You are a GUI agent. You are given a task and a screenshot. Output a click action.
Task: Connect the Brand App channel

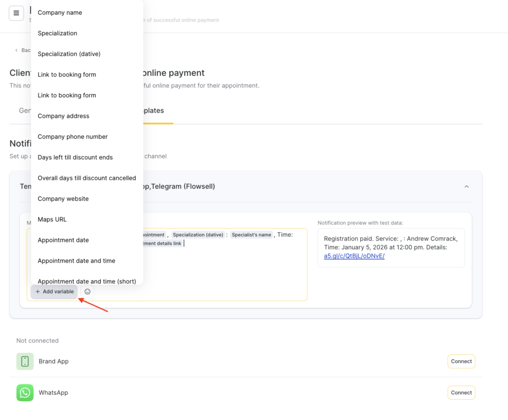pos(461,361)
